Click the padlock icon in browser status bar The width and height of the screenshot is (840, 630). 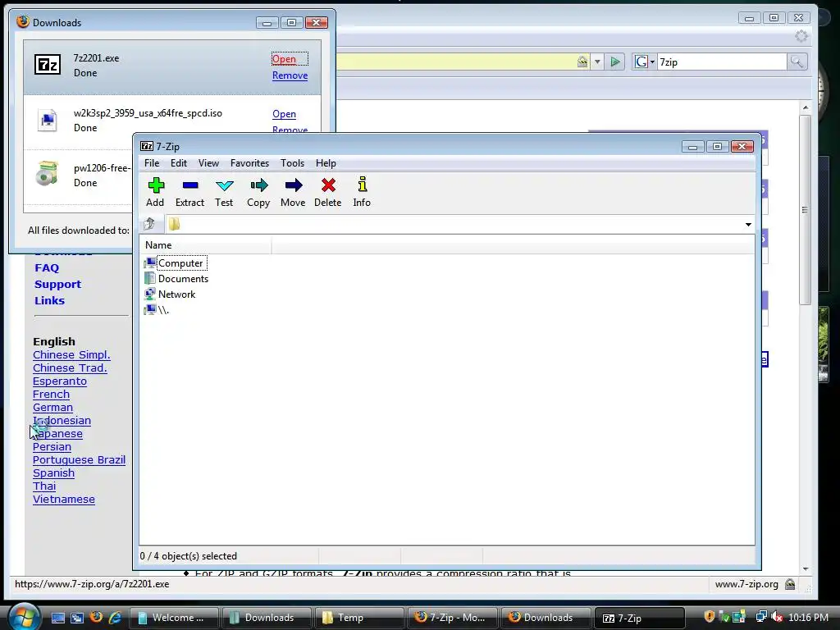click(790, 584)
